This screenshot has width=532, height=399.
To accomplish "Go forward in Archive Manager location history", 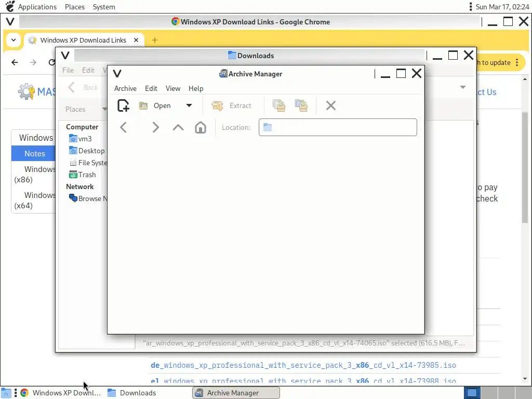I will click(x=155, y=128).
